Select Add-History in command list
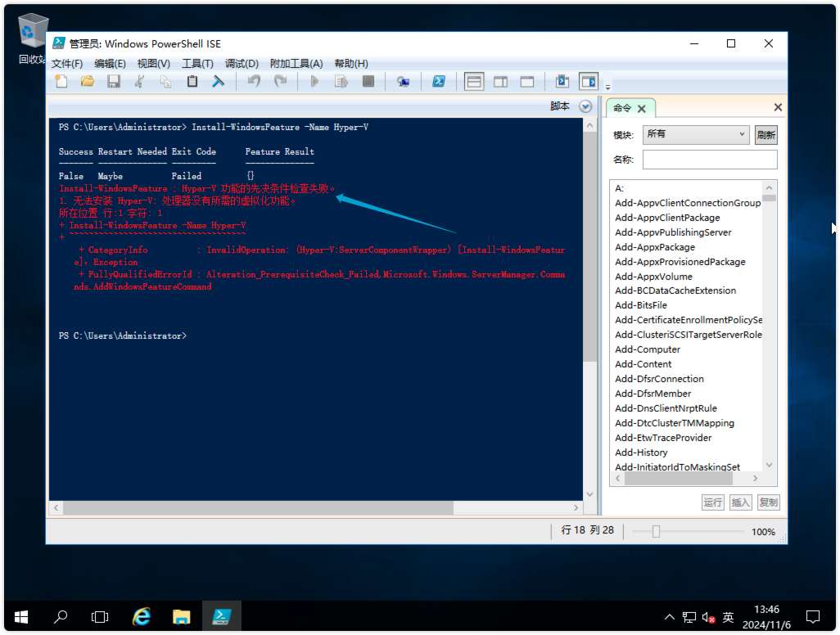 tap(641, 453)
